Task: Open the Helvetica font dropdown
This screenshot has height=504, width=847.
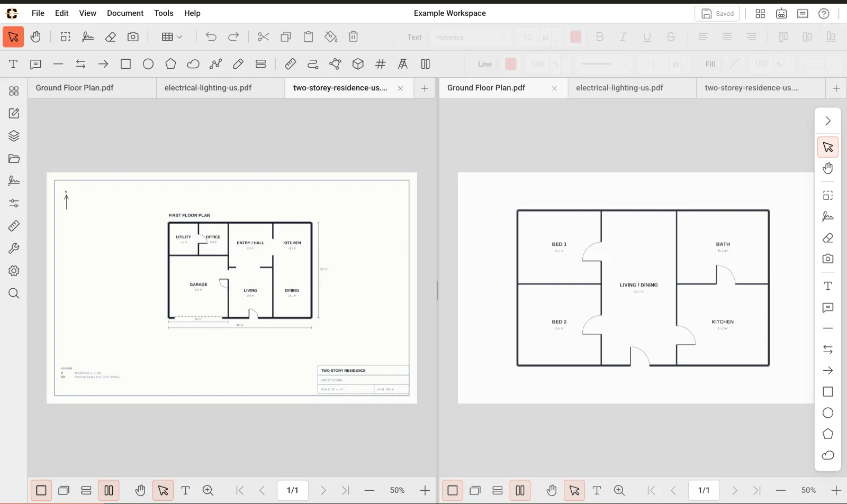Action: pos(470,37)
